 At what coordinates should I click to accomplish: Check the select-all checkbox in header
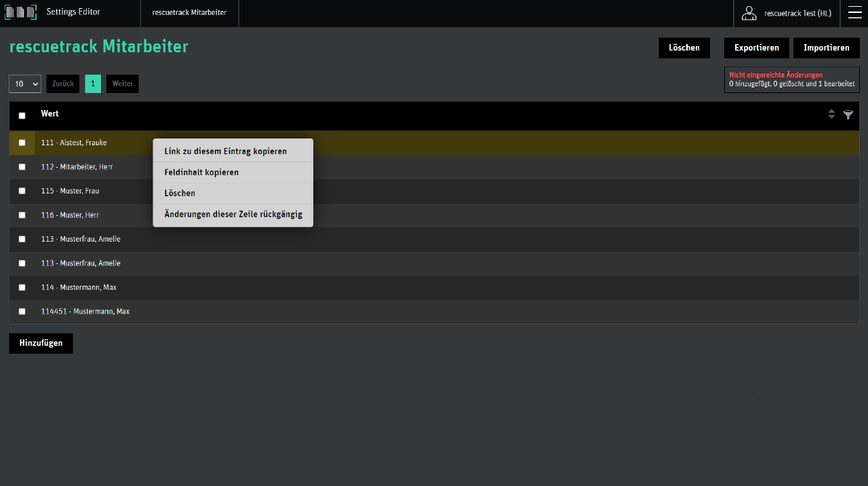(22, 115)
